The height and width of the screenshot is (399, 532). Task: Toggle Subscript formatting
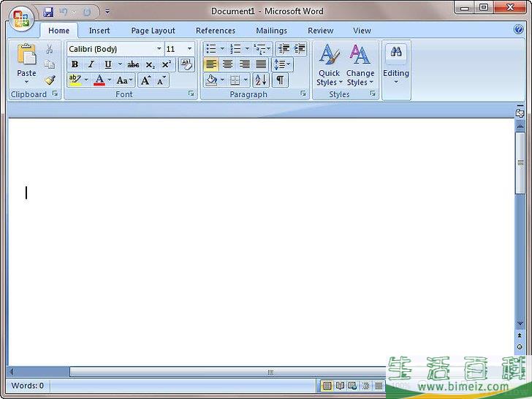[x=150, y=64]
